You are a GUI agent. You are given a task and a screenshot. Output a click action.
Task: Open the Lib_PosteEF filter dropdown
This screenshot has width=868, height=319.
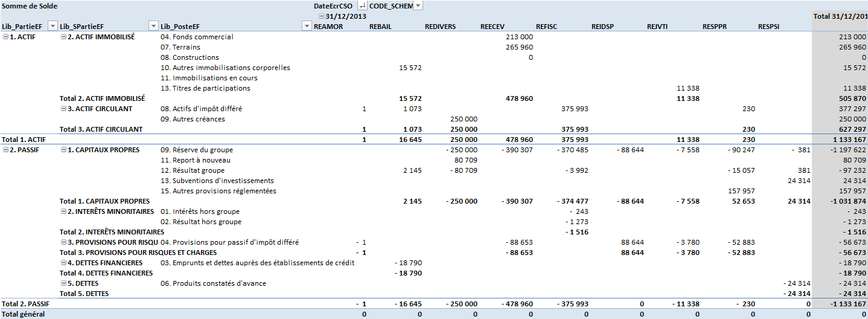pos(307,26)
